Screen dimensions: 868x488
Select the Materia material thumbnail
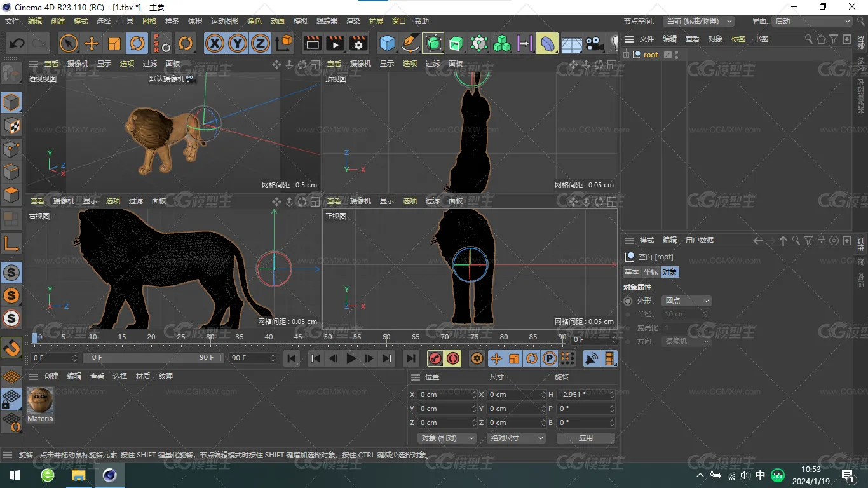pos(40,400)
